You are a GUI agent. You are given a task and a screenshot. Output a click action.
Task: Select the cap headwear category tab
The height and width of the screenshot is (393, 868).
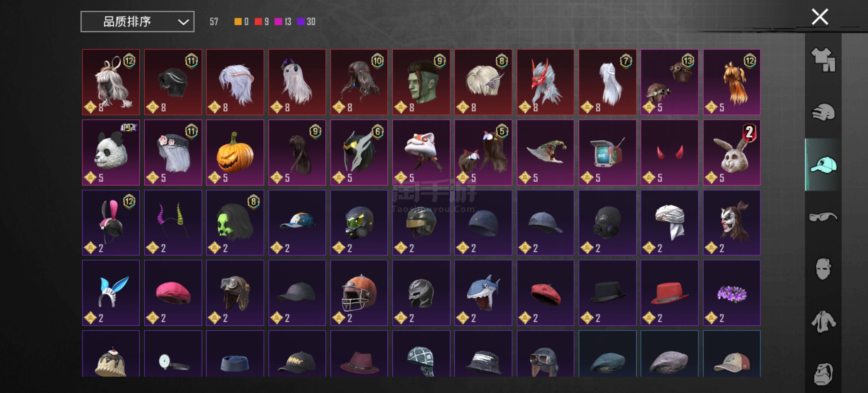[x=823, y=164]
